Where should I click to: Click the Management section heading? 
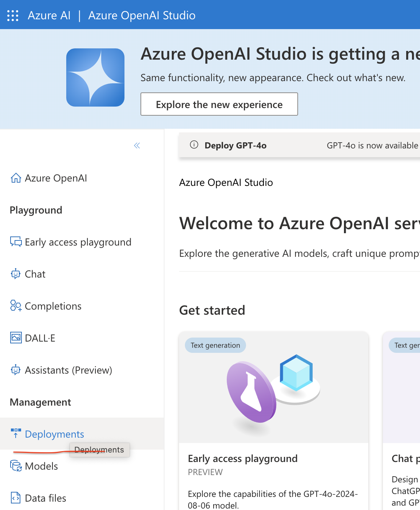(x=40, y=402)
